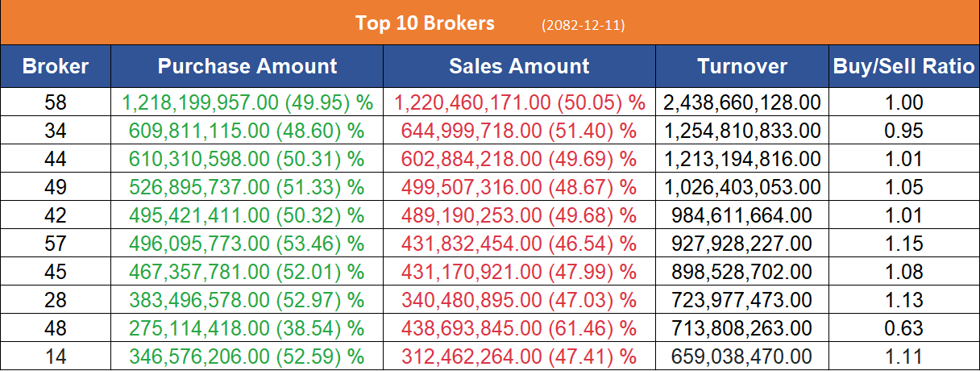
Task: Select broker number 14 cell
Action: coord(56,356)
